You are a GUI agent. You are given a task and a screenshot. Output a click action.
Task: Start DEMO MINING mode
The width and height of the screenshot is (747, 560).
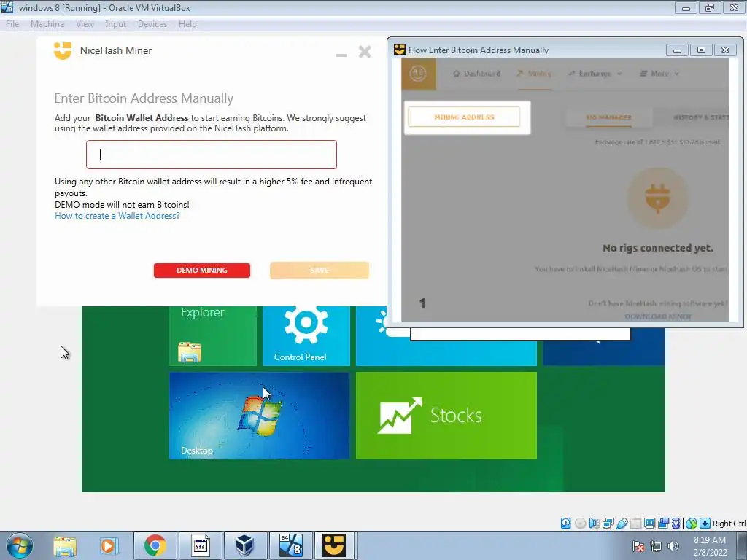click(201, 270)
